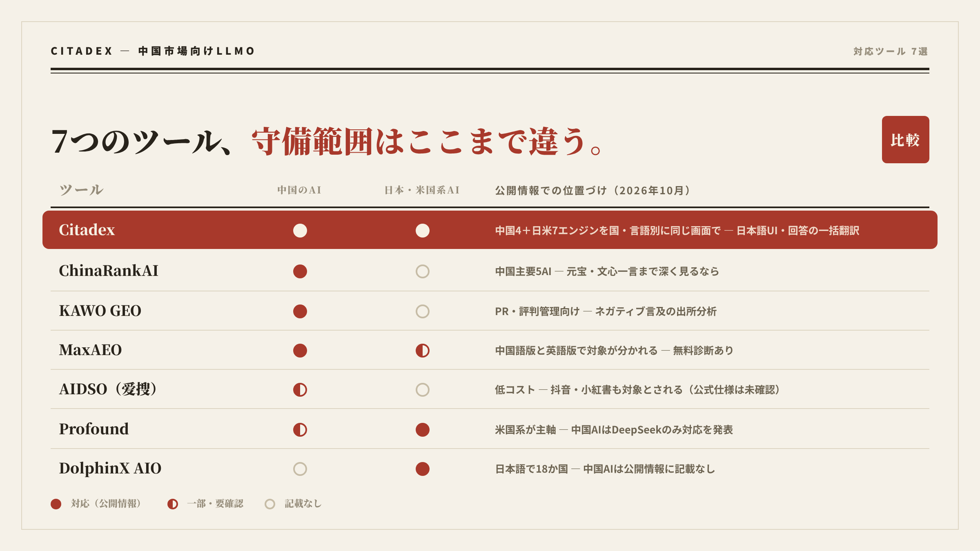Viewport: 980px width, 551px height.
Task: Click AIDSO's 低コスト description text
Action: 638,390
